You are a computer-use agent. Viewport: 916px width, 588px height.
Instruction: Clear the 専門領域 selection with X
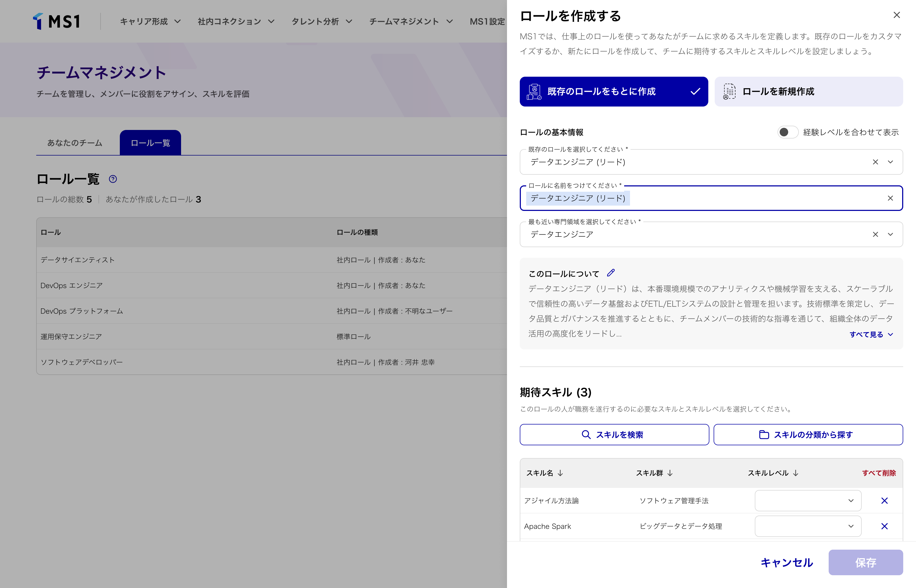[x=876, y=234]
